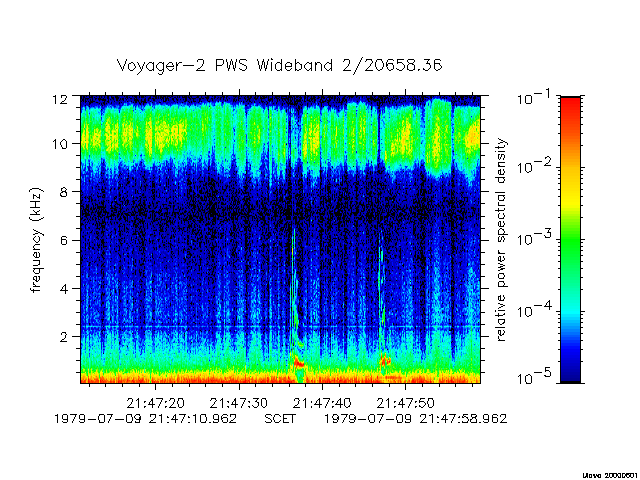This screenshot has height=480, width=640.
Task: Click the 10 kHz frequency tick label
Action: click(60, 144)
